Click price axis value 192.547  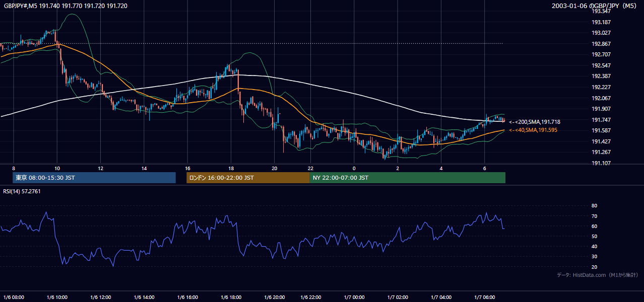601,65
